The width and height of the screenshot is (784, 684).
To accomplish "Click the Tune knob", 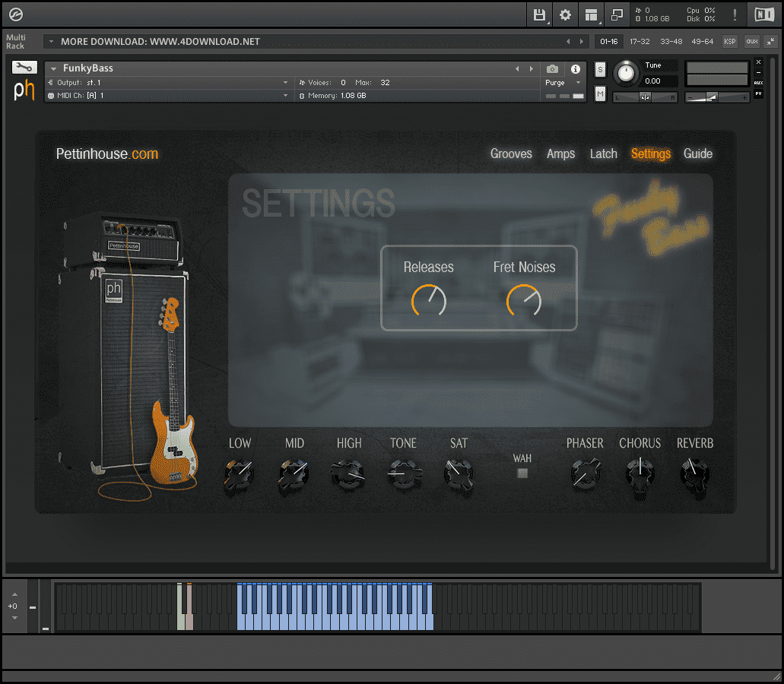I will coord(626,74).
